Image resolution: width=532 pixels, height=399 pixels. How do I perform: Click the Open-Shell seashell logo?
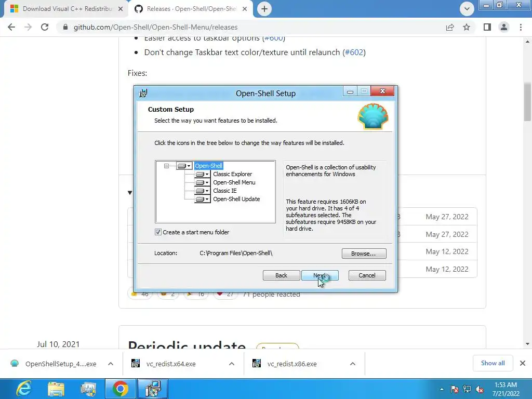pos(373,117)
